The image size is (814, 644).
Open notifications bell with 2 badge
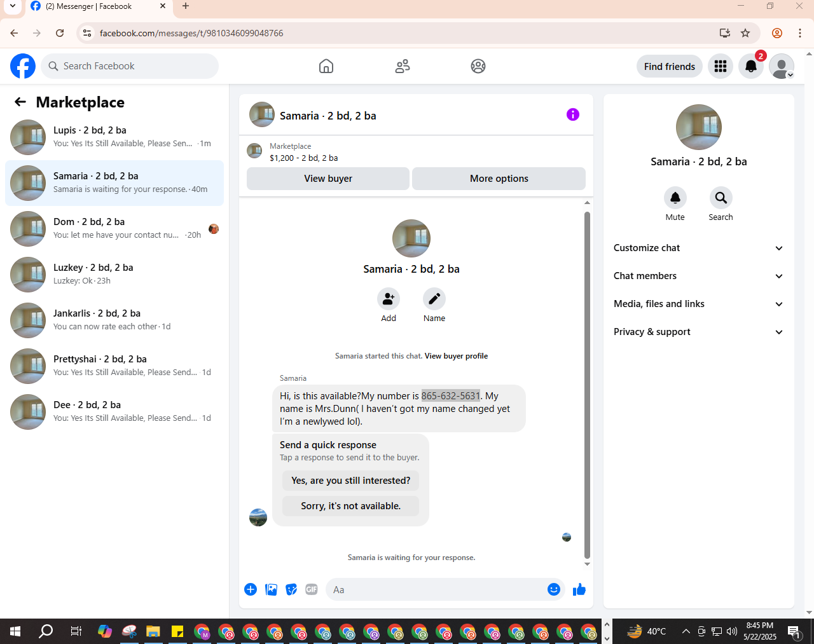751,66
